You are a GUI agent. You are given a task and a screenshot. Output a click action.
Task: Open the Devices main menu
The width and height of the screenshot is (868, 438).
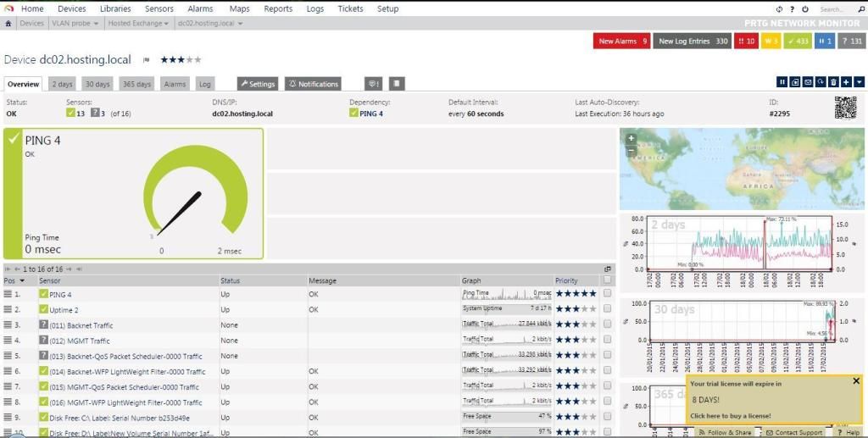[x=72, y=8]
